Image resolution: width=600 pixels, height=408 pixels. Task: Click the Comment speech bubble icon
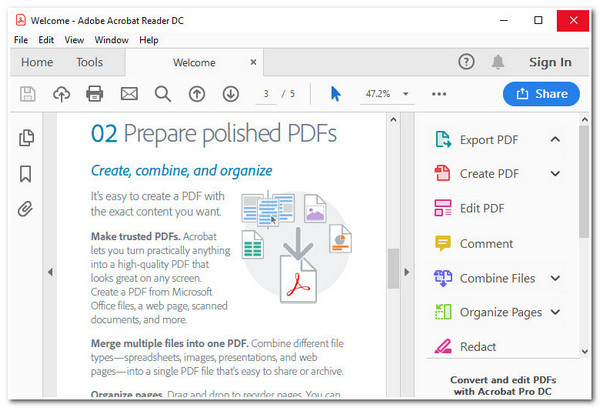pos(443,243)
